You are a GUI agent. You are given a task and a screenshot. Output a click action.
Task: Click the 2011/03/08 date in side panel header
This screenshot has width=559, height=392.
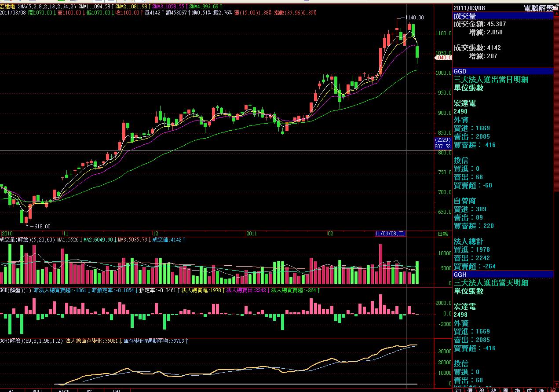(x=468, y=8)
